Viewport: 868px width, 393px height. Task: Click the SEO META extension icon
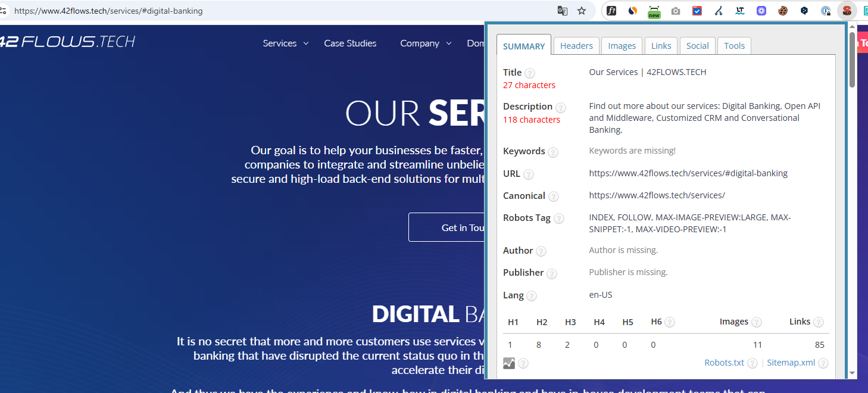[x=847, y=11]
